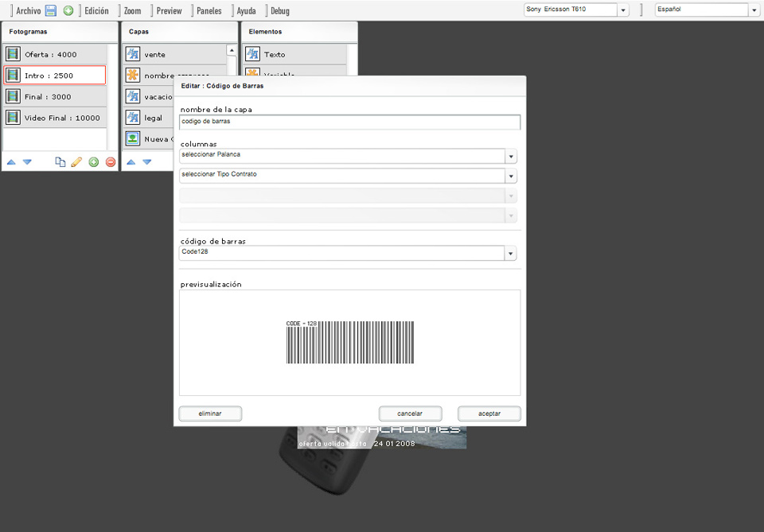Select the Texto element row
Image resolution: width=764 pixels, height=532 pixels.
[295, 54]
